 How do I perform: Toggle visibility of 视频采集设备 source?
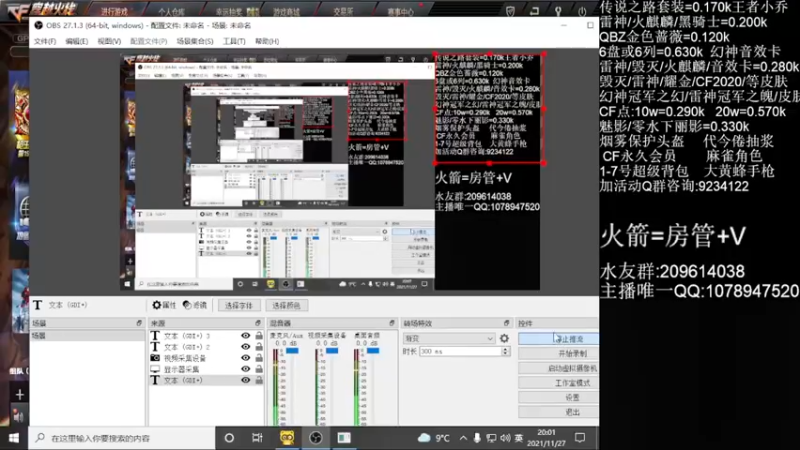pyautogui.click(x=245, y=358)
